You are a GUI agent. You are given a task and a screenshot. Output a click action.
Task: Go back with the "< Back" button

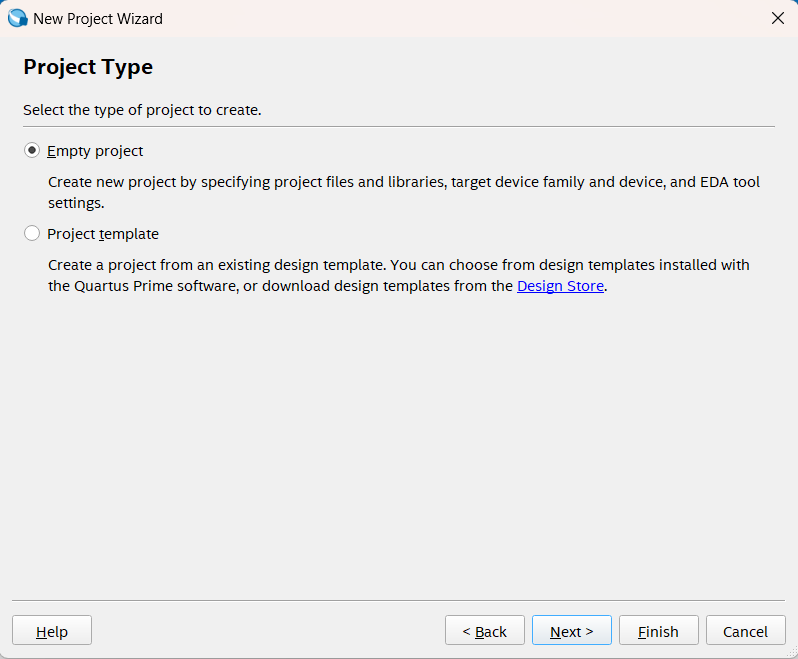[484, 631]
